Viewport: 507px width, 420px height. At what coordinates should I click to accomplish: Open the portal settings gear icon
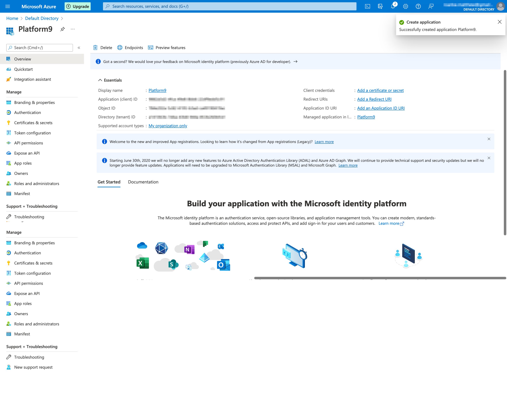point(405,7)
